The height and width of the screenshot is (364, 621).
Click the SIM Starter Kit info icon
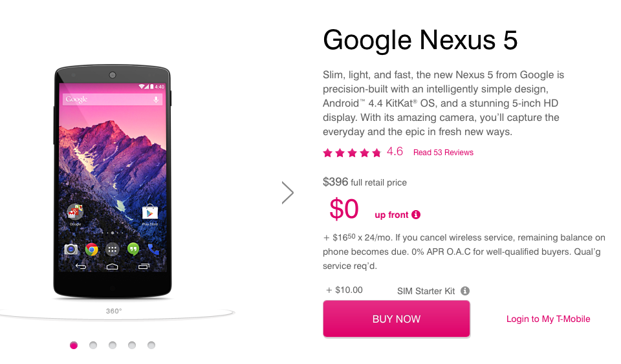465,291
